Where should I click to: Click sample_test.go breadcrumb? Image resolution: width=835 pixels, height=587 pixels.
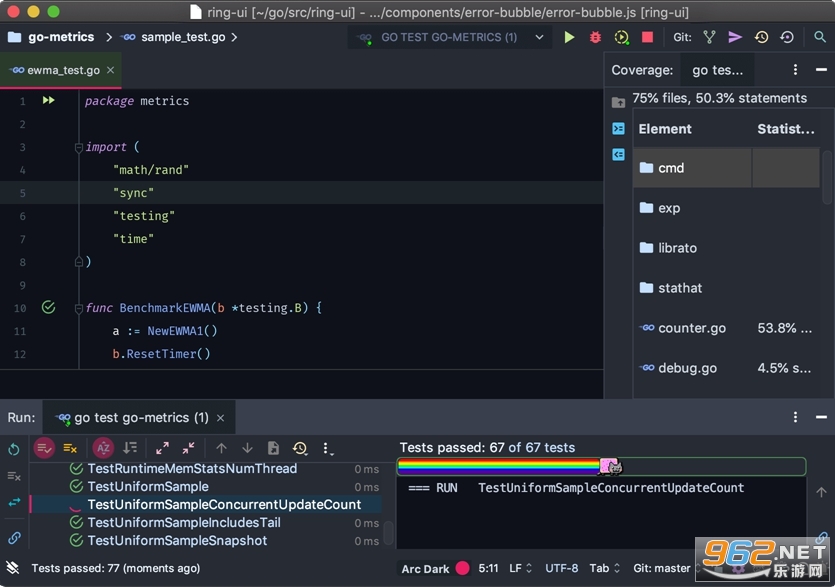coord(174,37)
